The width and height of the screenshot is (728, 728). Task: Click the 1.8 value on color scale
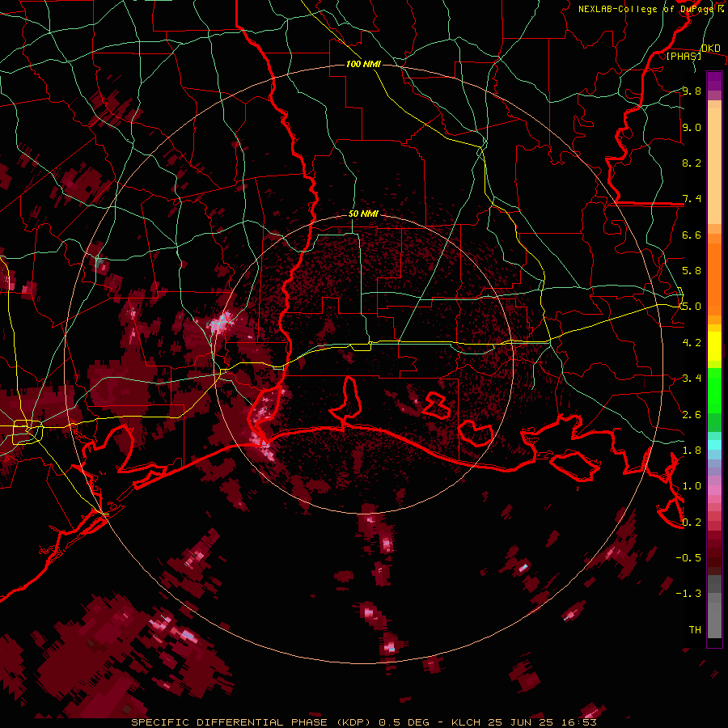pyautogui.click(x=692, y=451)
